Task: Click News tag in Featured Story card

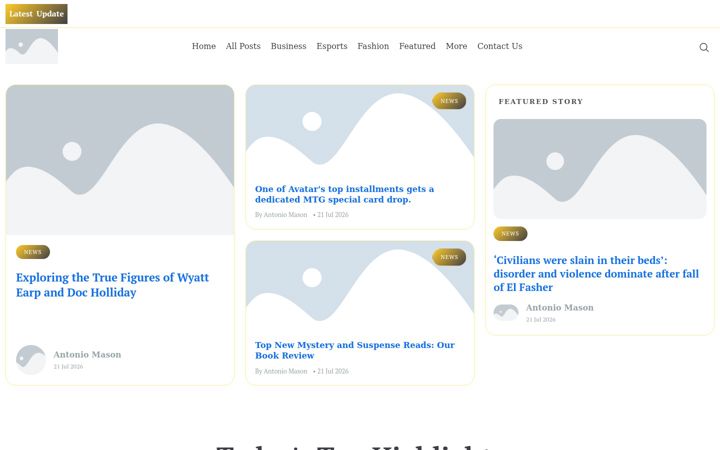Action: point(510,234)
